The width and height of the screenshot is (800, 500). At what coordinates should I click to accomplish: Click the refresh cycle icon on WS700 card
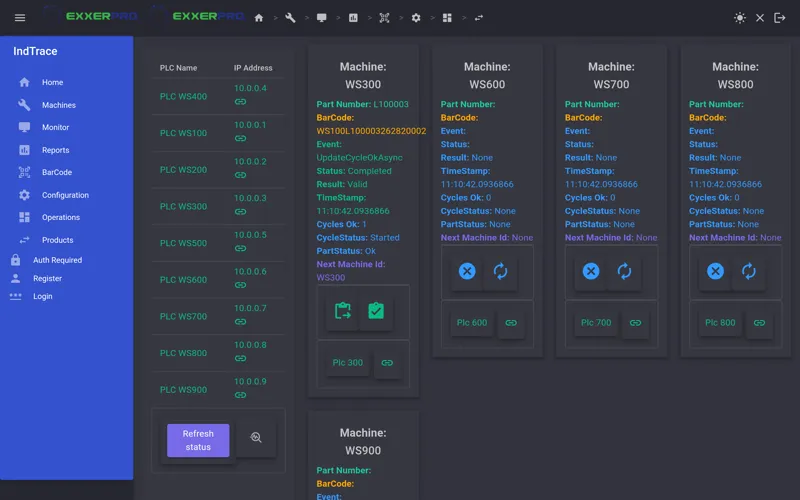click(624, 271)
